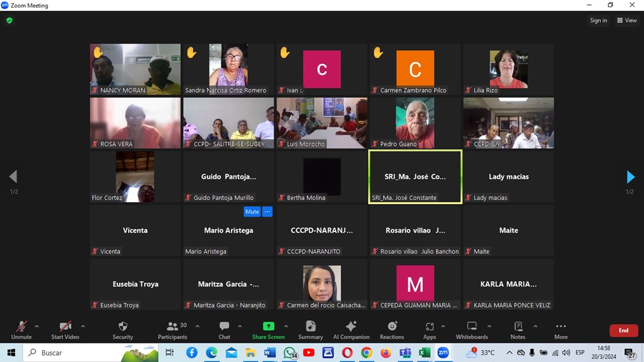
Task: Open the Reactions menu
Action: click(391, 326)
